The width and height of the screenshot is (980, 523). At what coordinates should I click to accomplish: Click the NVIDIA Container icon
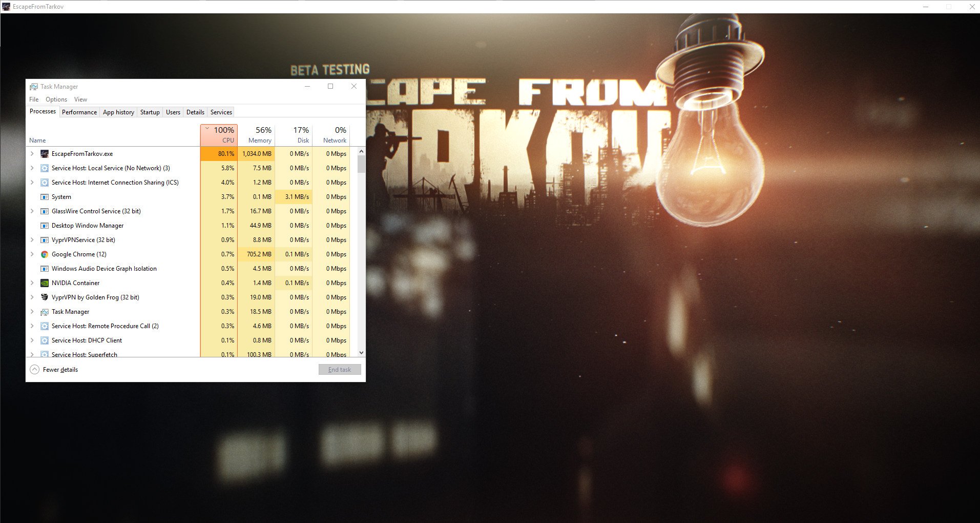(45, 283)
